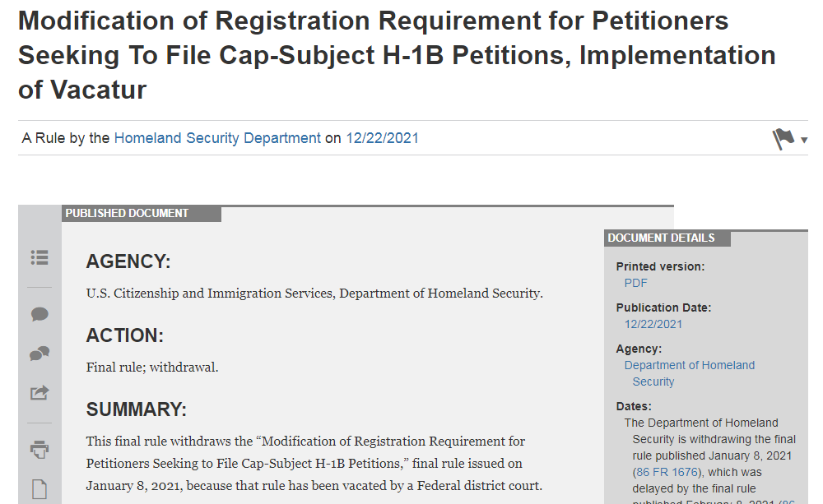This screenshot has height=504, width=823.
Task: Open the PDF printed version link
Action: (x=635, y=283)
